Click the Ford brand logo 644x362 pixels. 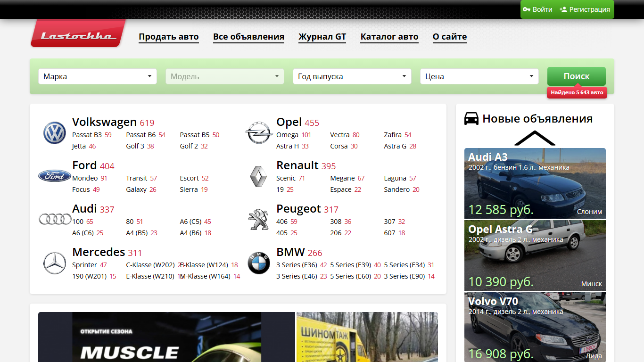55,176
